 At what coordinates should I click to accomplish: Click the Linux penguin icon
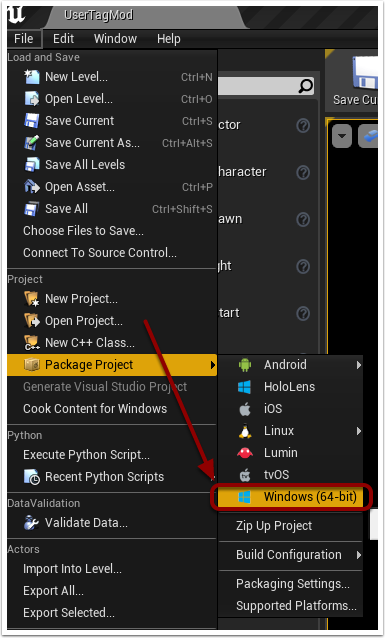(x=245, y=430)
